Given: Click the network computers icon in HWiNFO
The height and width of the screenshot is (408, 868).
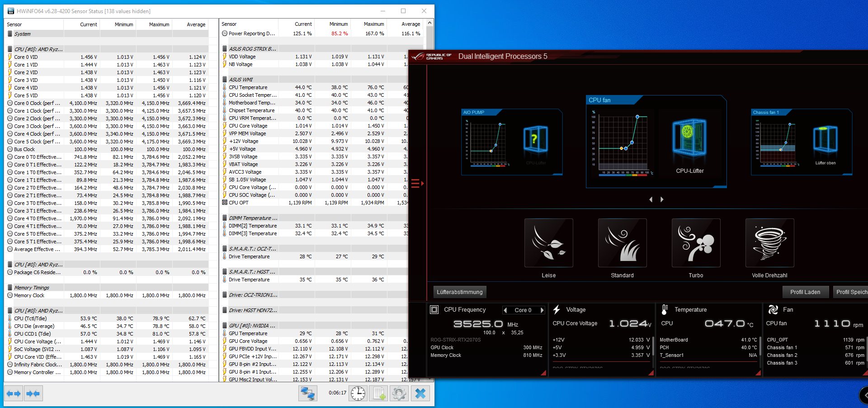Looking at the screenshot, I should tap(307, 394).
